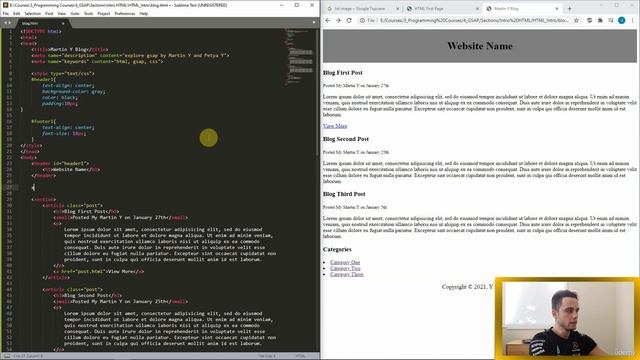Open a new Chrome tab
Image resolution: width=640 pixels, height=360 pixels.
569,8
